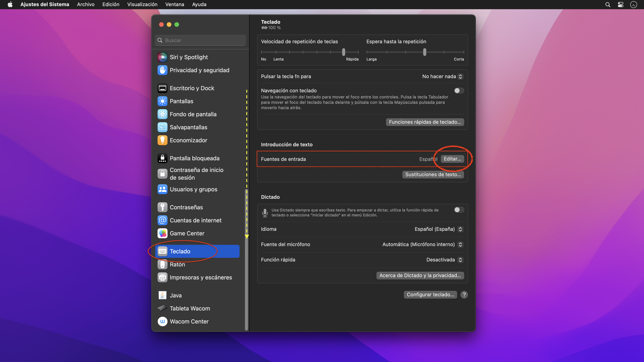Viewport: 644px width, 362px height.
Task: Open the Fuente del micrófono dropdown
Action: [422, 244]
